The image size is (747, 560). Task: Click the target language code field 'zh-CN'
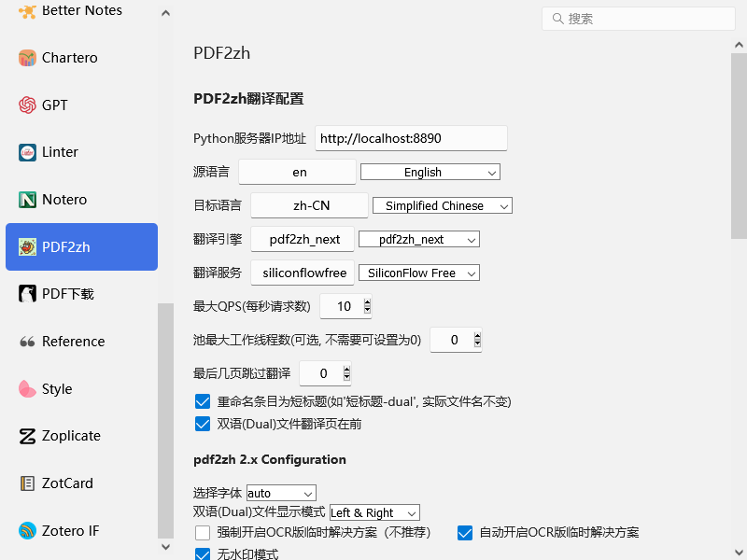[309, 205]
